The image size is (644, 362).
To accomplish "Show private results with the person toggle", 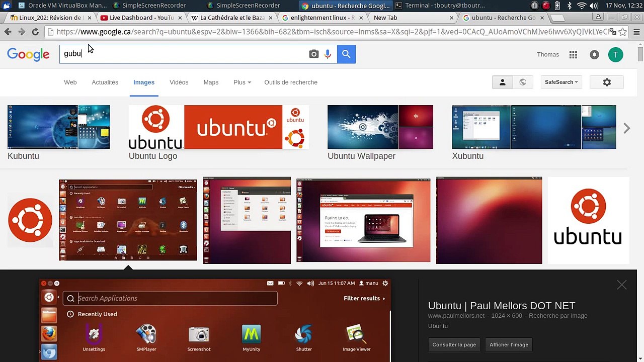I will pyautogui.click(x=502, y=82).
